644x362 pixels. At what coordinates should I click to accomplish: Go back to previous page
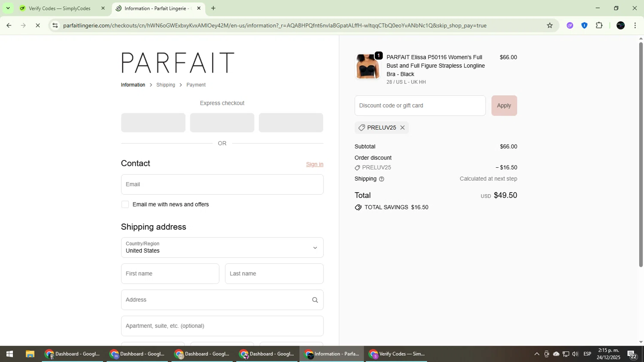point(9,25)
